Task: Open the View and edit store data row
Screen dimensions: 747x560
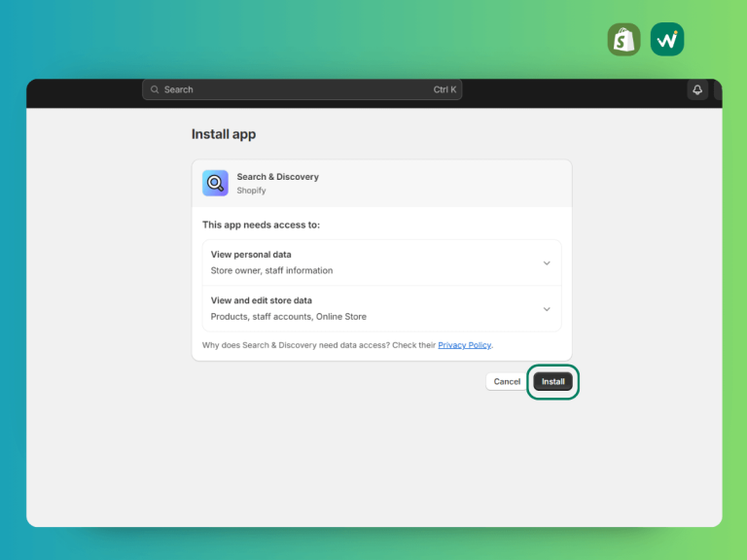Action: (381, 308)
